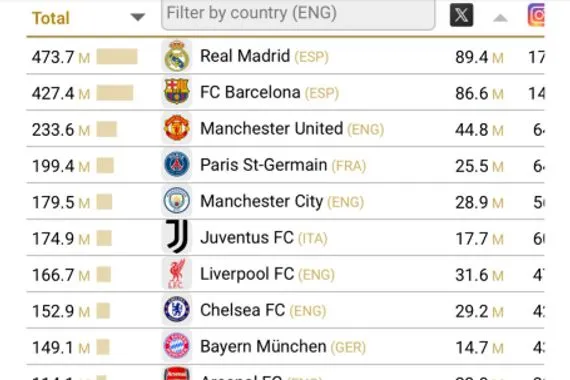Image resolution: width=570 pixels, height=380 pixels.
Task: Focus the Filter by country input field
Action: (298, 14)
